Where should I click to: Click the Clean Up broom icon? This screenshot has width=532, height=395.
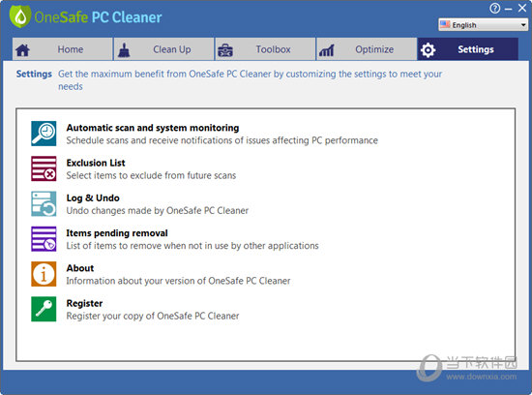(x=124, y=50)
